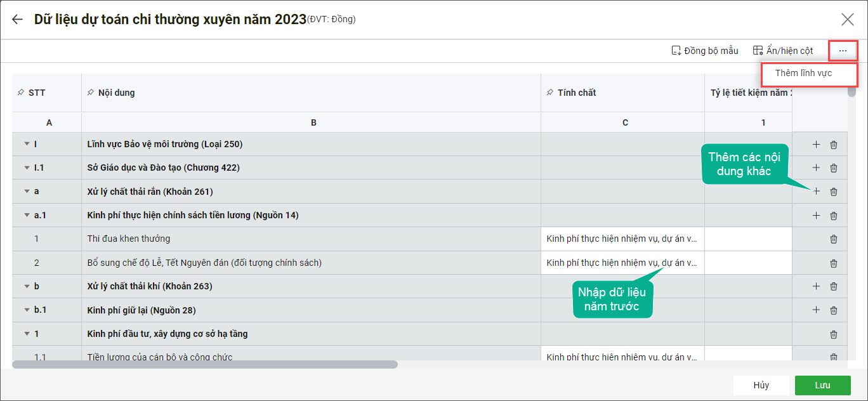Click the back arrow beside the title

[17, 20]
